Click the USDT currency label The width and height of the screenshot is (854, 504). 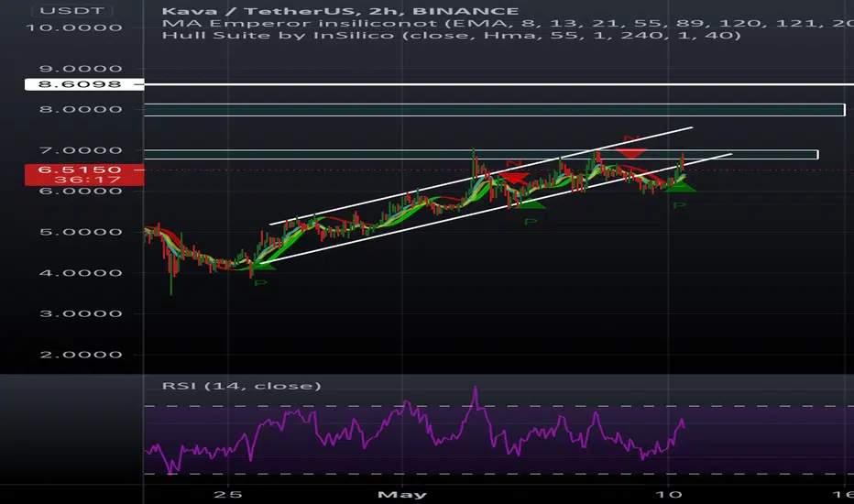click(x=71, y=11)
